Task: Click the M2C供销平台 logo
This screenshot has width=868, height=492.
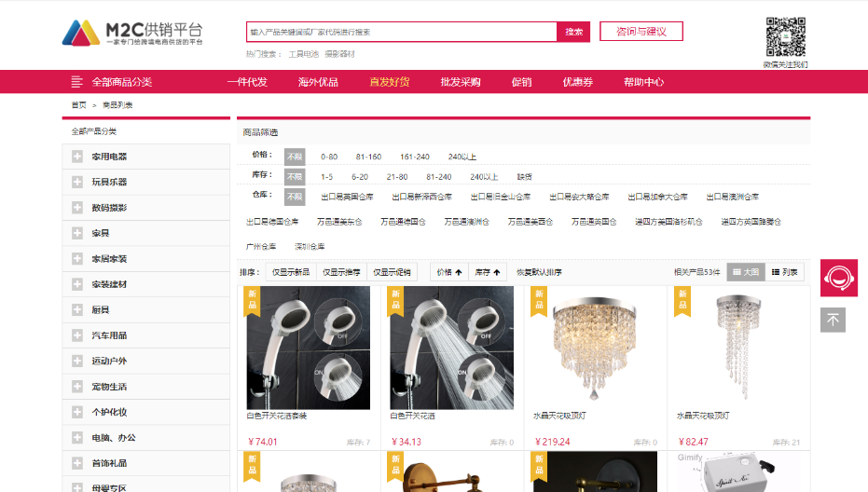Action: click(132, 33)
